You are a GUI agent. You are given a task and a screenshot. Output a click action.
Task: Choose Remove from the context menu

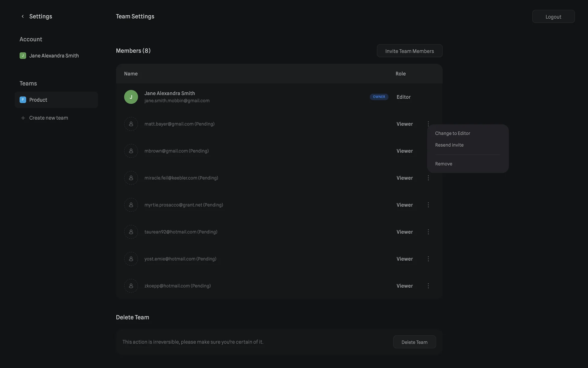pyautogui.click(x=443, y=164)
